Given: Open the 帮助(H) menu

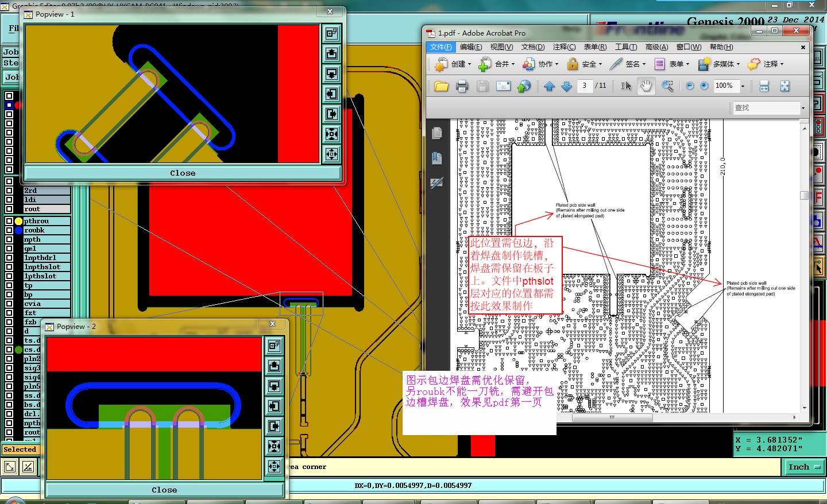Looking at the screenshot, I should tap(721, 47).
